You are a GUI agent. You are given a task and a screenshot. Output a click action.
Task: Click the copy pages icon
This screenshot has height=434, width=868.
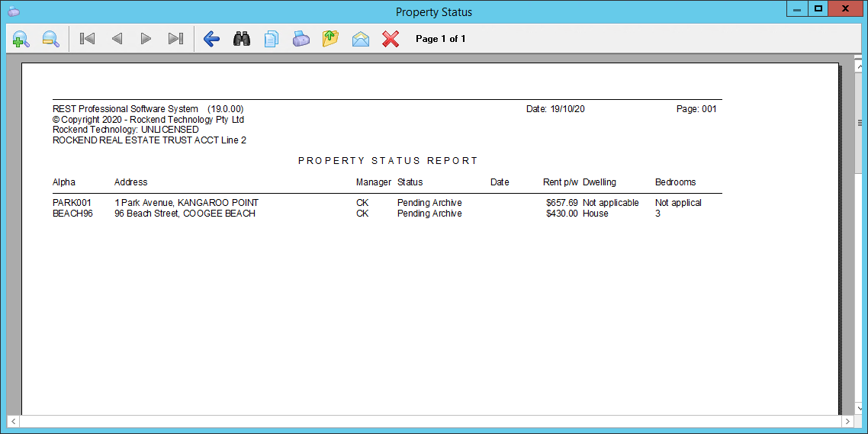pos(272,39)
